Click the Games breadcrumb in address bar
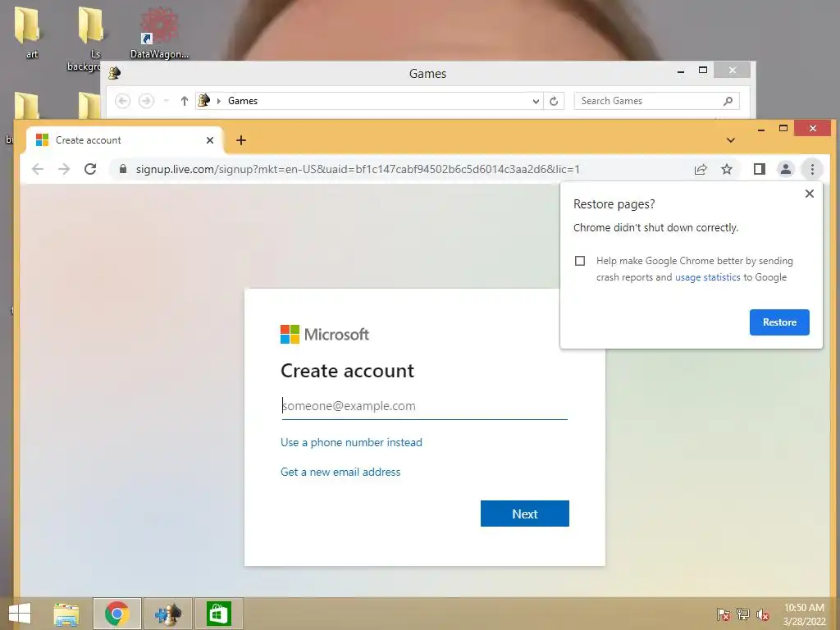The width and height of the screenshot is (840, 630). click(x=243, y=101)
